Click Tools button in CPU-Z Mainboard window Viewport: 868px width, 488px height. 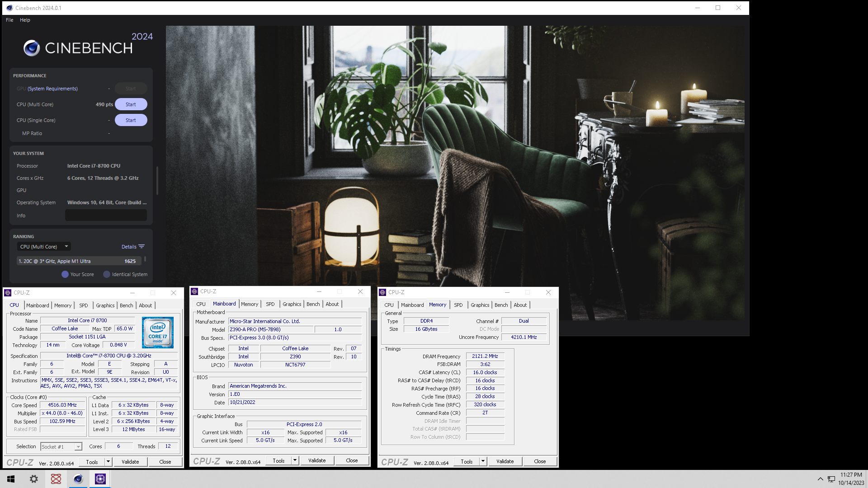click(x=279, y=461)
